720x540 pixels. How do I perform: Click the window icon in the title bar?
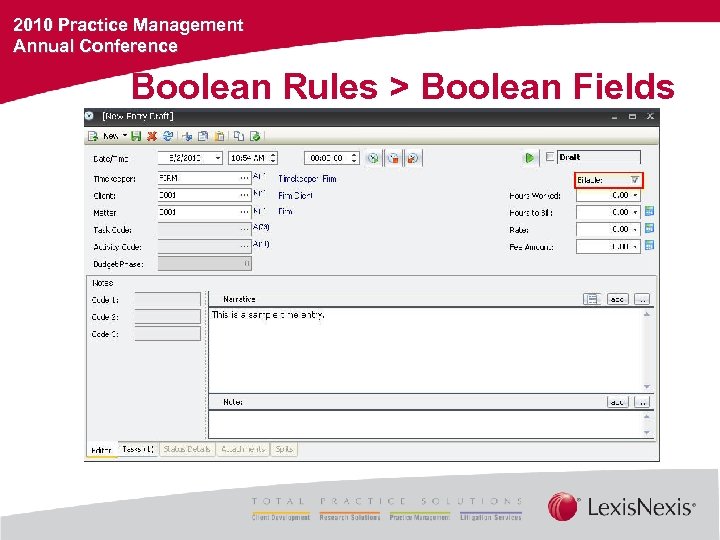pyautogui.click(x=90, y=116)
